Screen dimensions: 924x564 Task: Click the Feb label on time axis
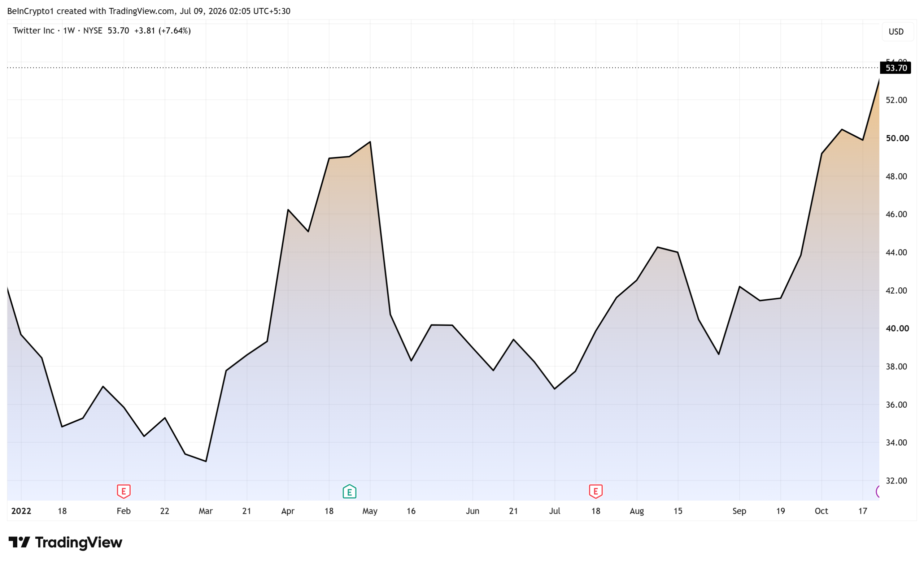point(124,511)
